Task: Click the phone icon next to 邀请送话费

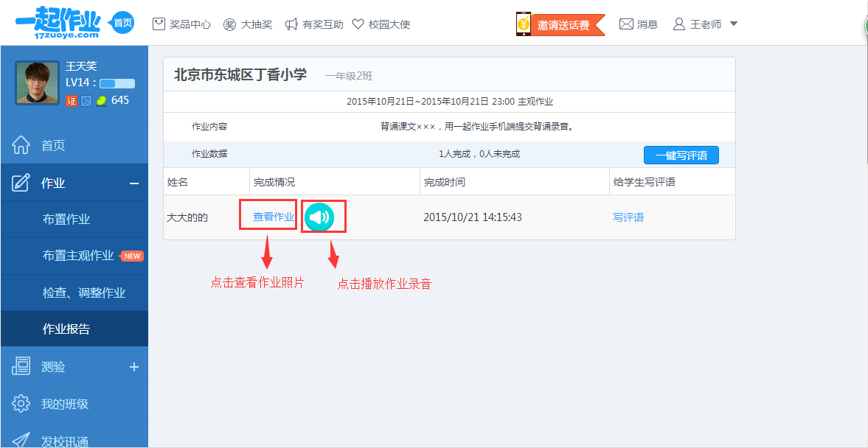Action: tap(524, 24)
